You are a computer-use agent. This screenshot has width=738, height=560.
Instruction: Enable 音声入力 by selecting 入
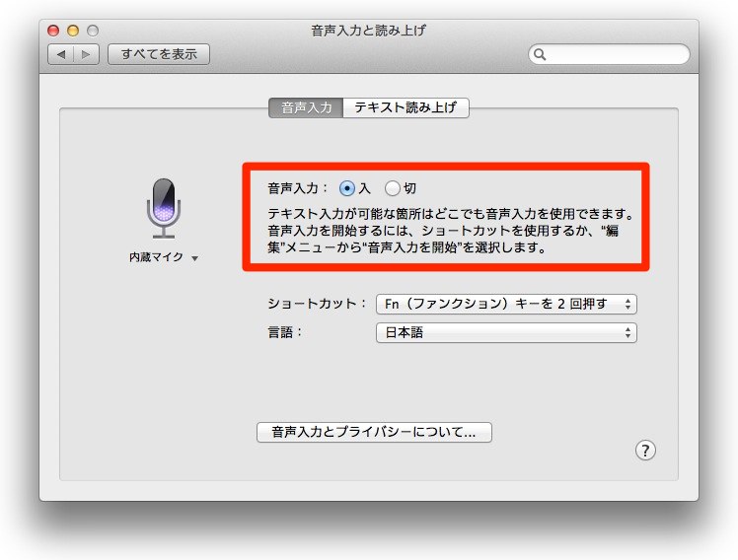tap(346, 187)
